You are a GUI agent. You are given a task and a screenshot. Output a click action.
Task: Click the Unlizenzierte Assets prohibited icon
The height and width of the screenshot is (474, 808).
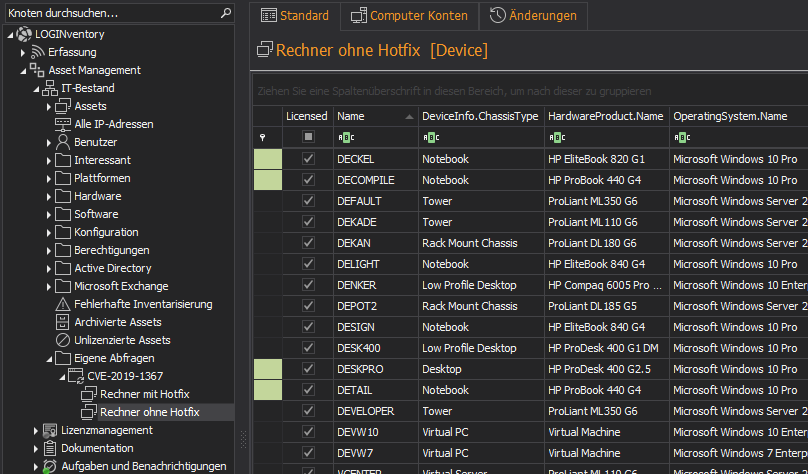[x=62, y=341]
